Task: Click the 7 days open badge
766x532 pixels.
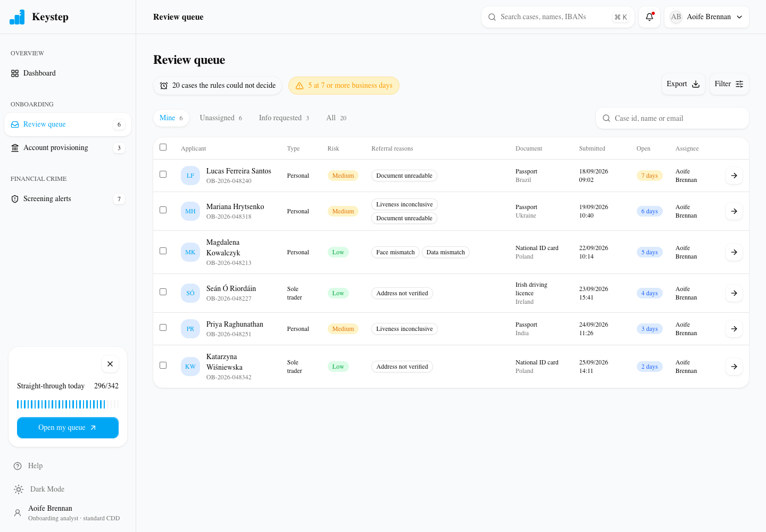Action: tap(650, 176)
